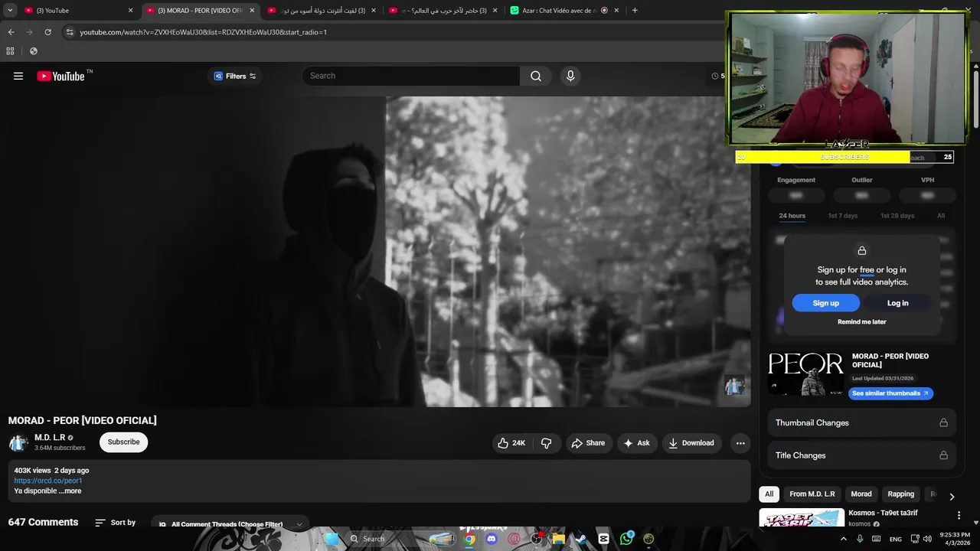Screen dimensions: 980x551
Task: Click the Share button
Action: (588, 443)
